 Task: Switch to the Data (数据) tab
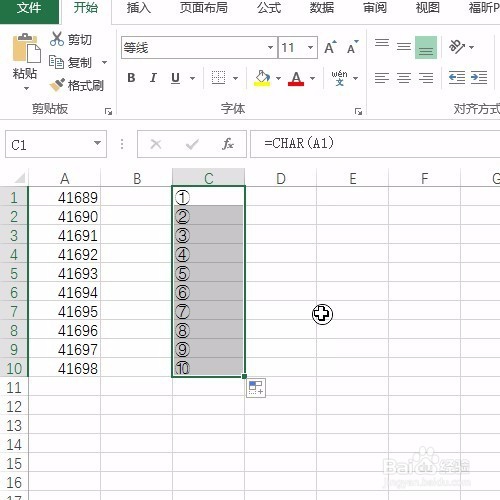point(322,8)
